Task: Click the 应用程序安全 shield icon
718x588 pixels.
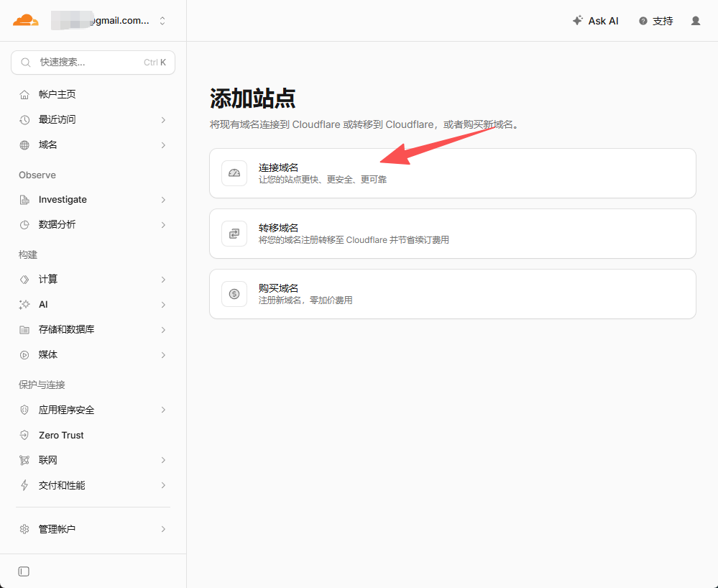Action: [24, 410]
